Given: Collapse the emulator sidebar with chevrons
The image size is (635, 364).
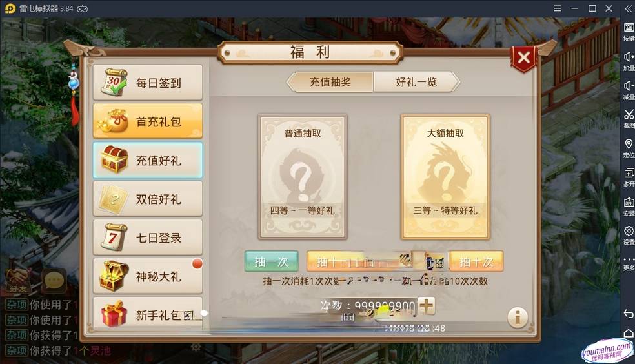Looking at the screenshot, I should click(628, 8).
